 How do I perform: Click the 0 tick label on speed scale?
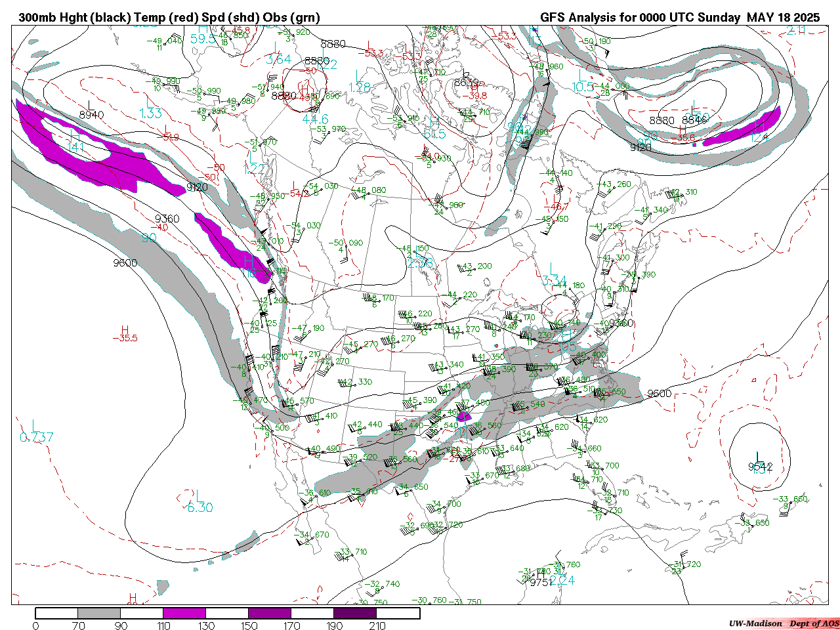click(x=35, y=625)
